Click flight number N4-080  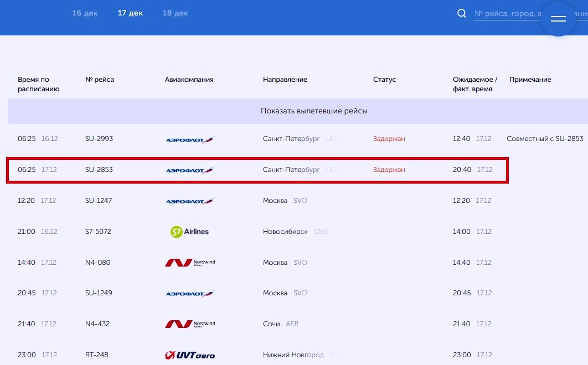pyautogui.click(x=98, y=263)
